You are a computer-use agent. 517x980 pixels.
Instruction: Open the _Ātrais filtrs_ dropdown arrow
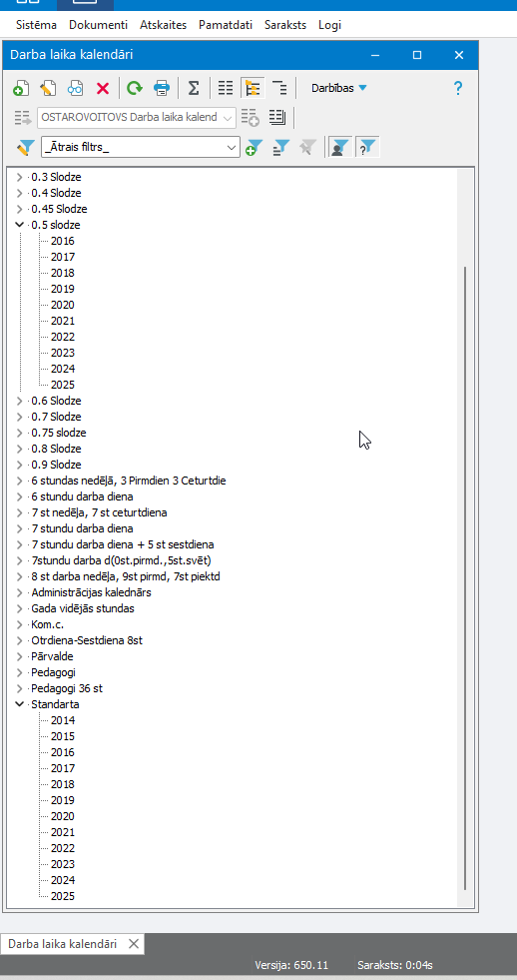point(232,148)
